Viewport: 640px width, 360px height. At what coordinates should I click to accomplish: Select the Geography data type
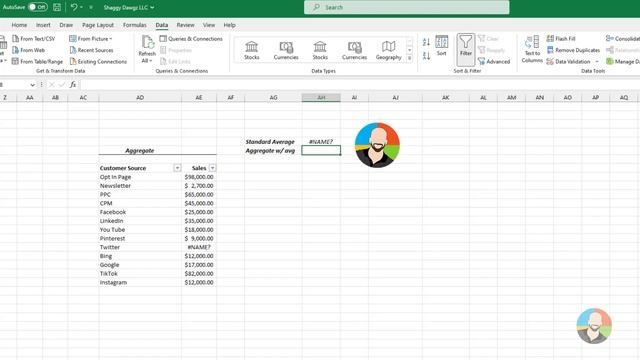click(389, 50)
